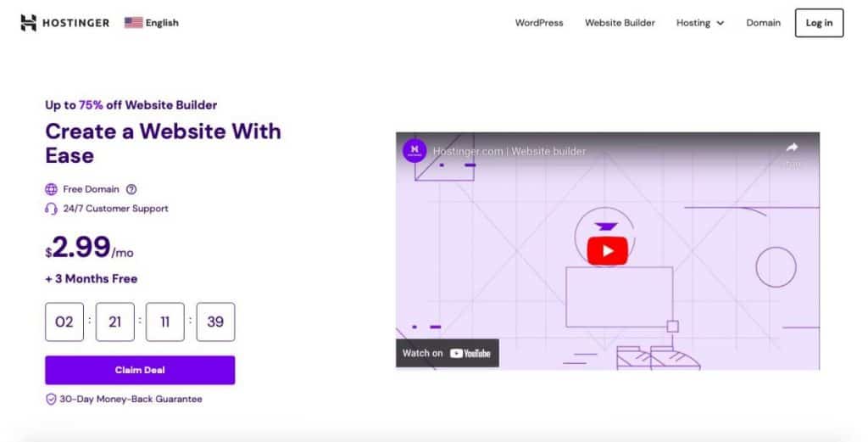
Task: Click the "24/7 Customer Support" text
Action: pyautogui.click(x=115, y=209)
